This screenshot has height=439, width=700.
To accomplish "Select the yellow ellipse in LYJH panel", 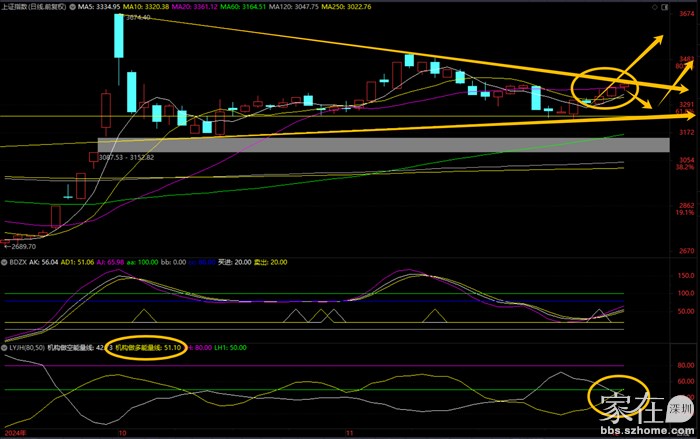I will 620,396.
